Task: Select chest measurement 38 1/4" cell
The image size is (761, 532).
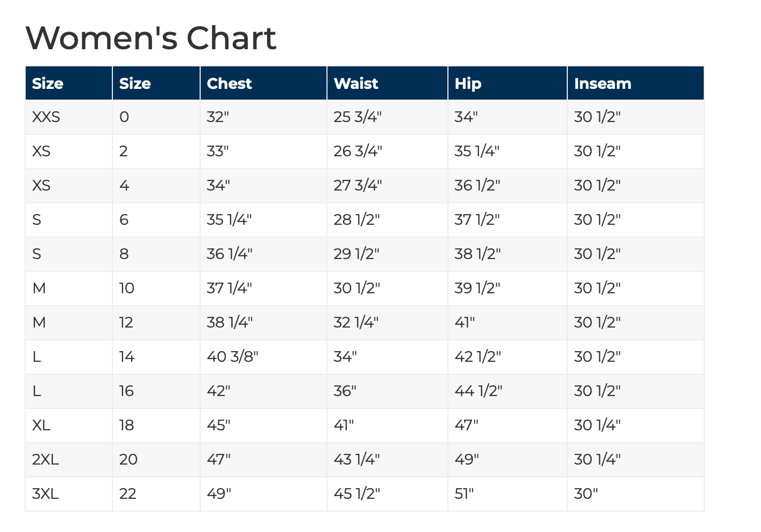Action: [230, 322]
